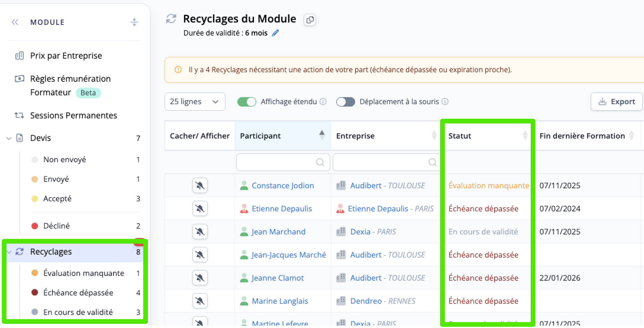
Task: Enable Déplacement à la souris switch
Action: coord(345,102)
